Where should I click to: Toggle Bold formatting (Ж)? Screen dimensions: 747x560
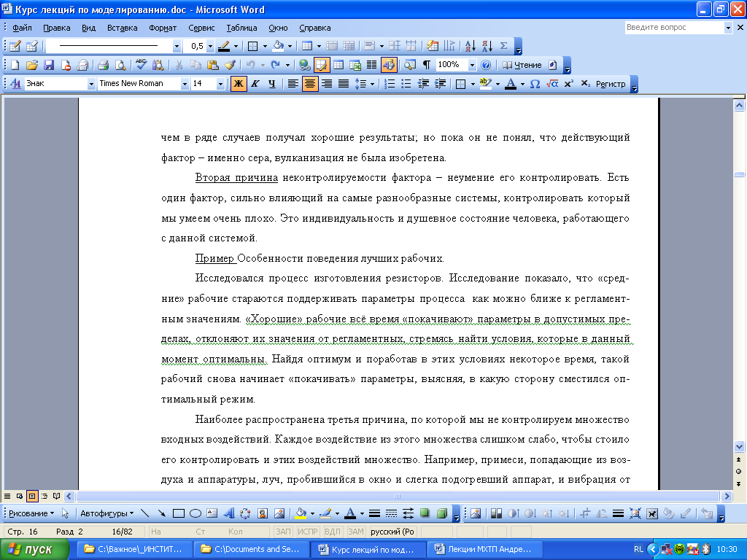point(239,84)
